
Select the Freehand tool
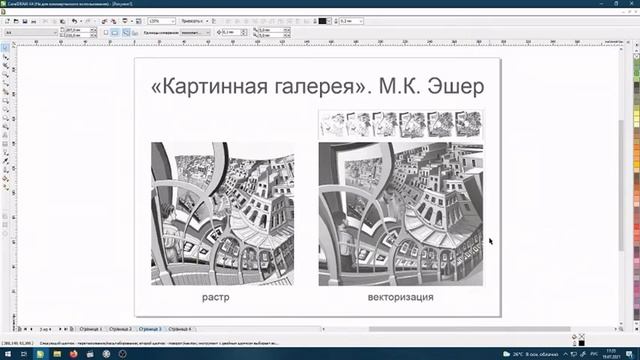pos(5,83)
